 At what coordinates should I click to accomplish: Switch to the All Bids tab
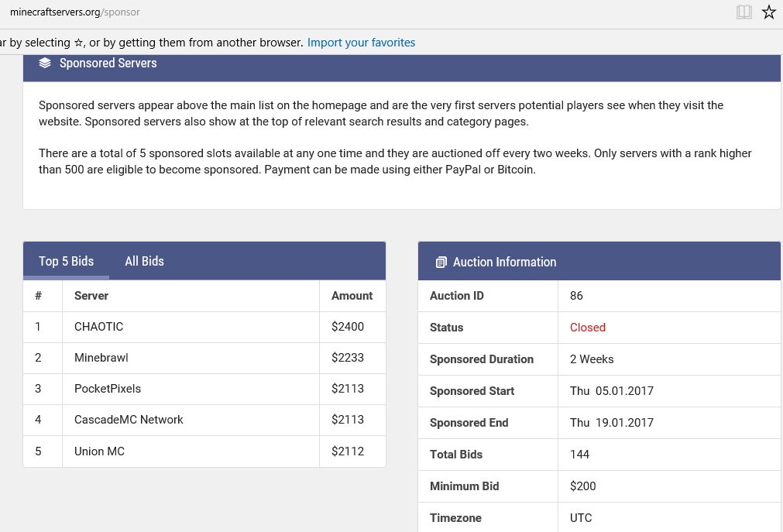tap(144, 261)
